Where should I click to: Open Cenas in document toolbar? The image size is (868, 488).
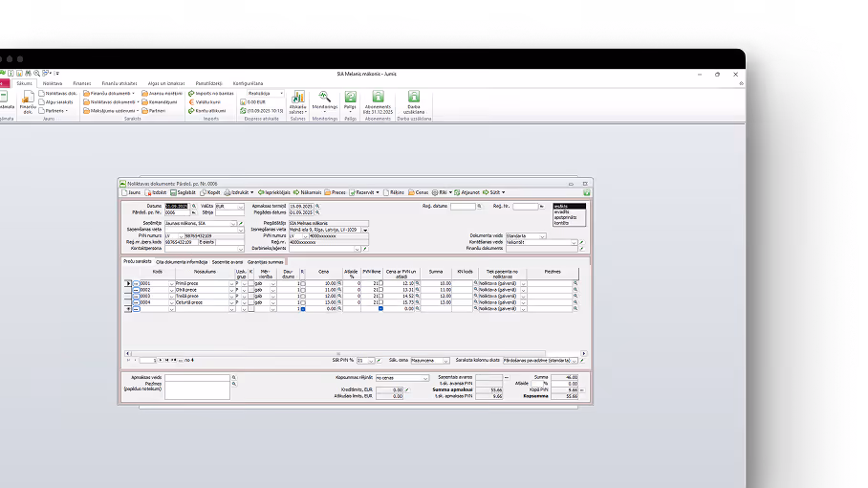click(x=419, y=192)
